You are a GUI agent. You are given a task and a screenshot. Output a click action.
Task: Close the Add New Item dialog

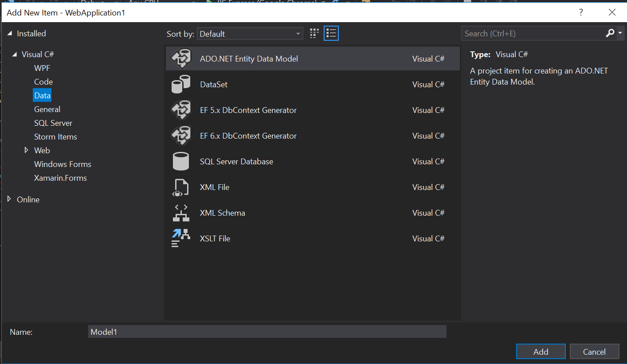pyautogui.click(x=612, y=12)
